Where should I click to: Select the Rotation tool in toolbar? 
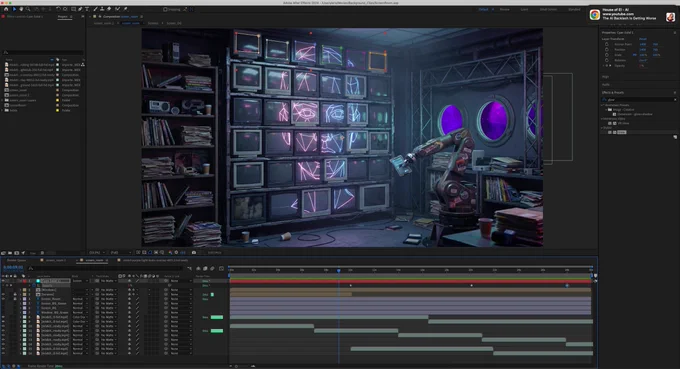click(x=58, y=9)
